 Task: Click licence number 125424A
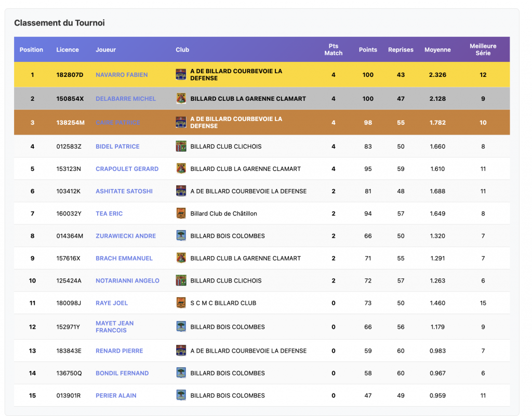click(69, 280)
